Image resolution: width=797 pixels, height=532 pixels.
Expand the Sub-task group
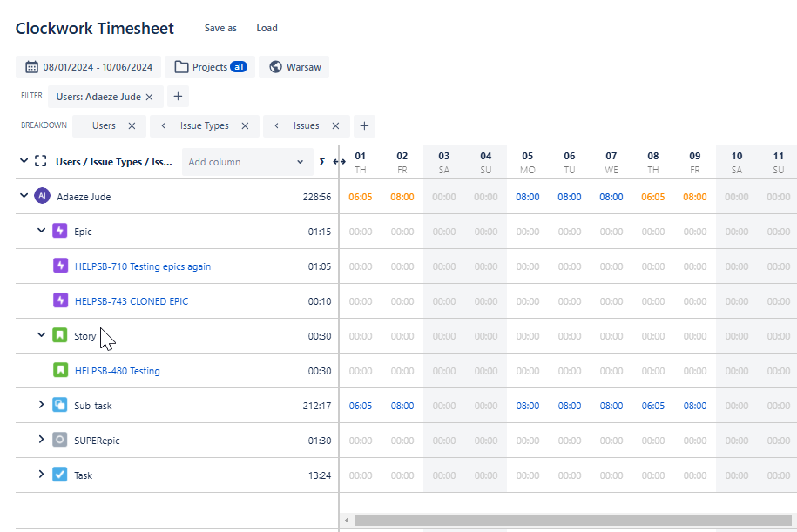pos(42,405)
